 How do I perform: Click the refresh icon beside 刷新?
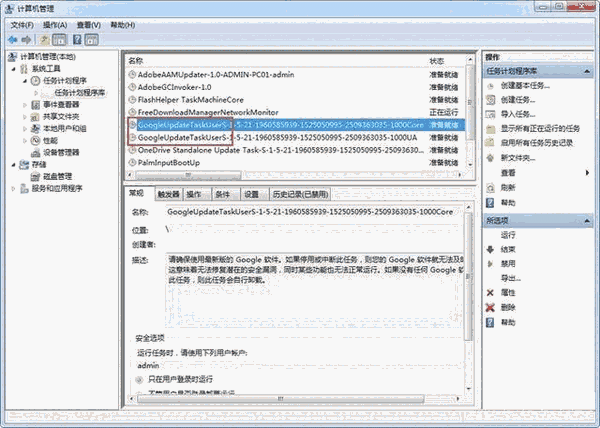click(x=491, y=188)
